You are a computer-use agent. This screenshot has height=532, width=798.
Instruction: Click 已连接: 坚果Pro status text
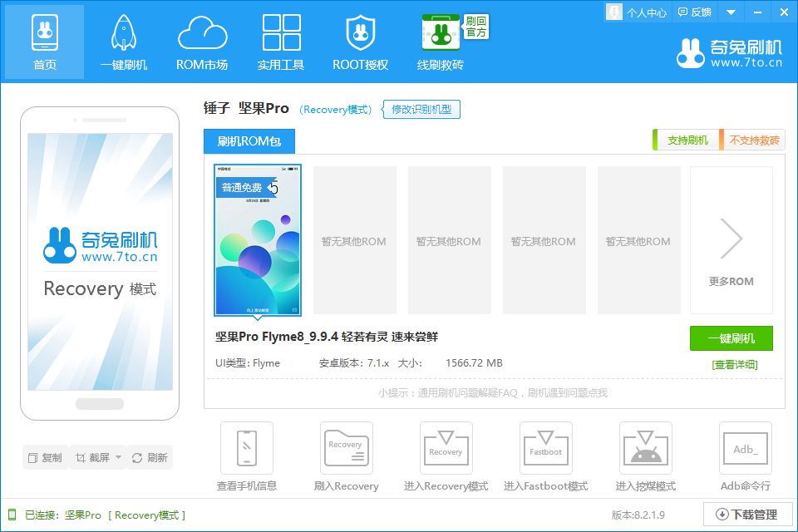[63, 515]
